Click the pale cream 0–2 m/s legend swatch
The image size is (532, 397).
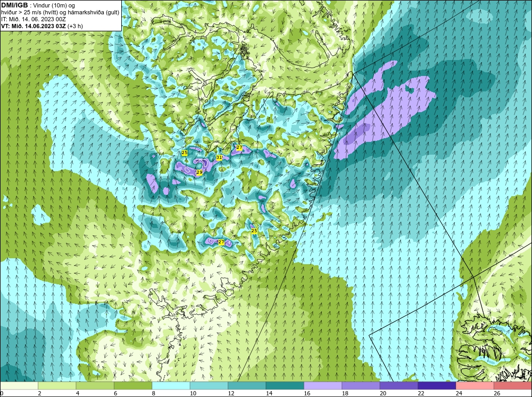point(19,386)
